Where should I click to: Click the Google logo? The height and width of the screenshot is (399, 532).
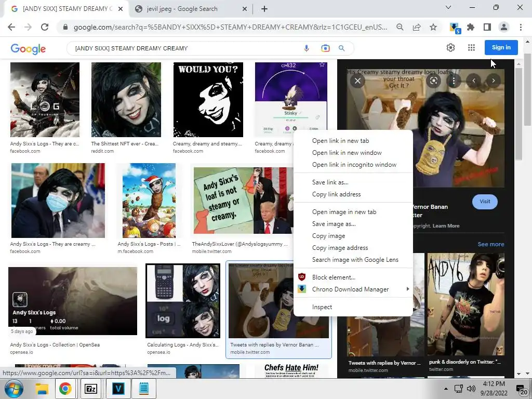point(28,48)
